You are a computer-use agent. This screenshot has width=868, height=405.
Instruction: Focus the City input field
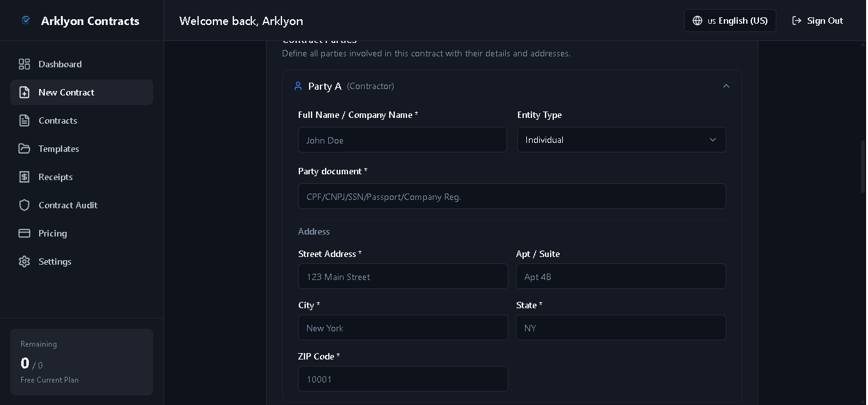(x=403, y=327)
